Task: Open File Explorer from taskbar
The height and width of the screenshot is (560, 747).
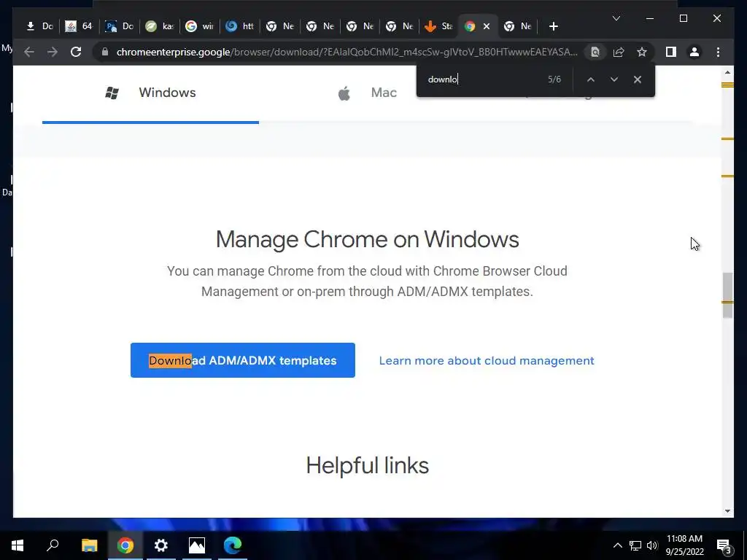Action: tap(89, 545)
